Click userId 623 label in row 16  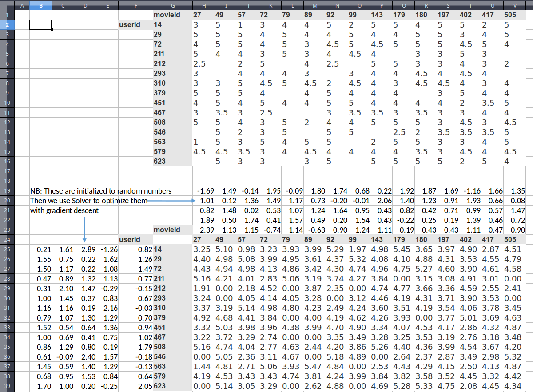(173, 161)
